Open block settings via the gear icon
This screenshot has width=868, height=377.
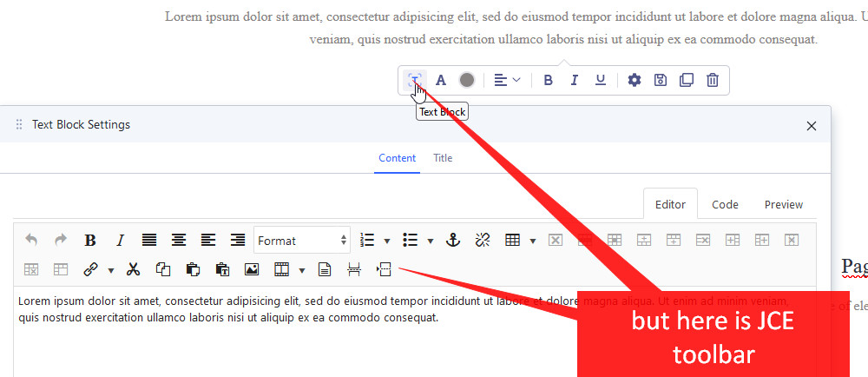pos(634,80)
